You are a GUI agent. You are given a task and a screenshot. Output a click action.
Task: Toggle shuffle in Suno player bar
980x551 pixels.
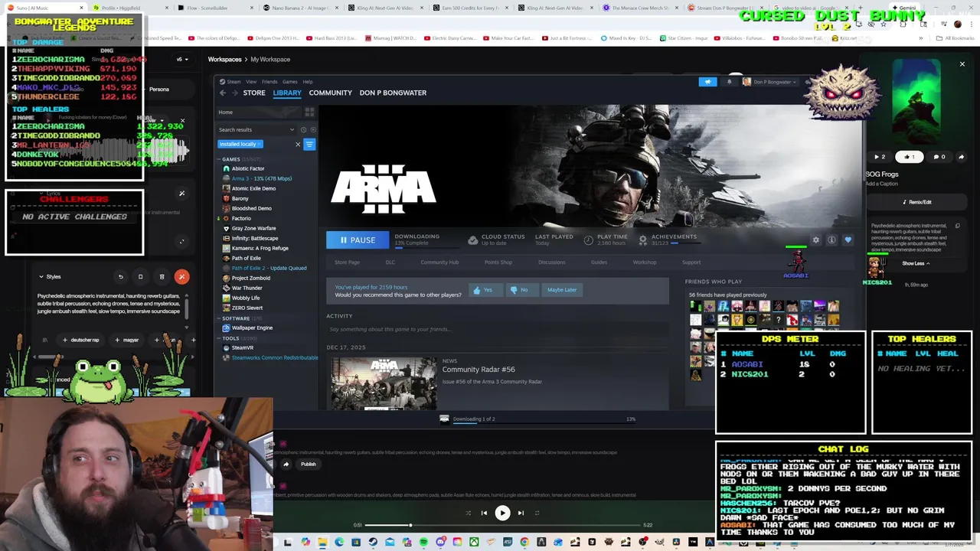(x=468, y=513)
